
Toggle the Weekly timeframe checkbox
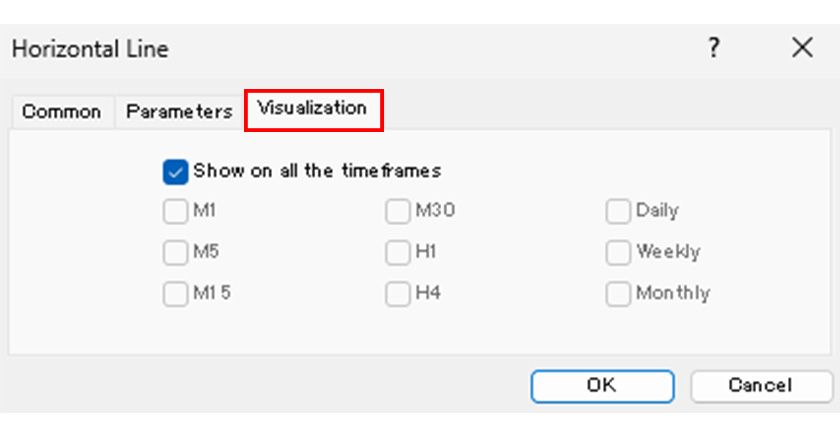(618, 253)
